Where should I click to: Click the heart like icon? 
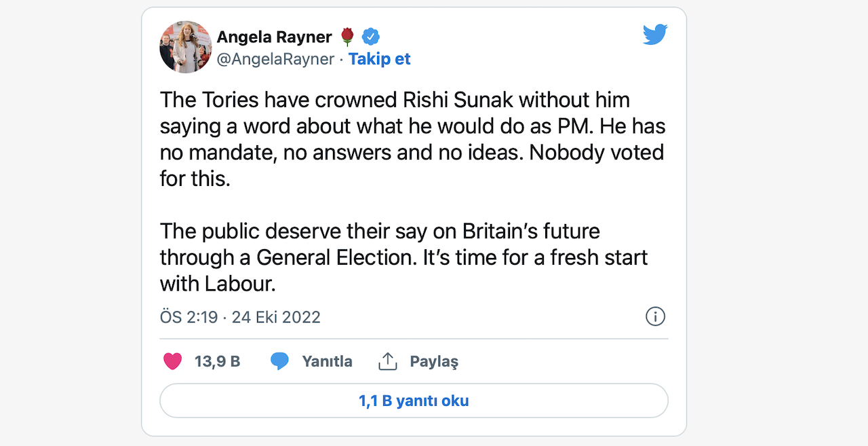coord(173,361)
